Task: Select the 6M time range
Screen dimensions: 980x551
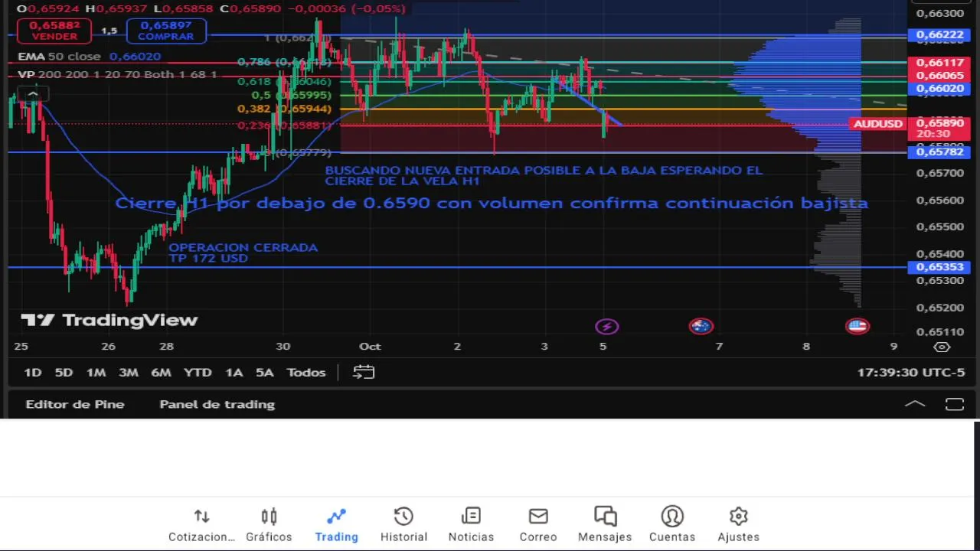Action: tap(161, 373)
